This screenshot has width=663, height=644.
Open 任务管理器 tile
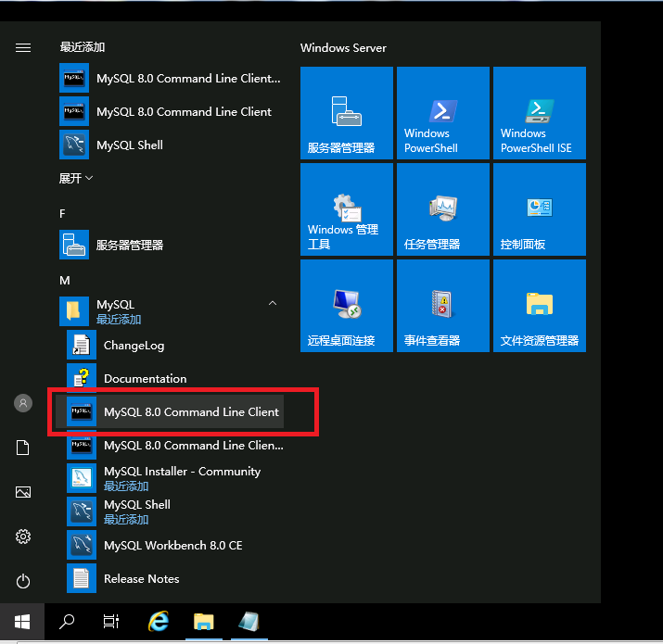[x=443, y=209]
